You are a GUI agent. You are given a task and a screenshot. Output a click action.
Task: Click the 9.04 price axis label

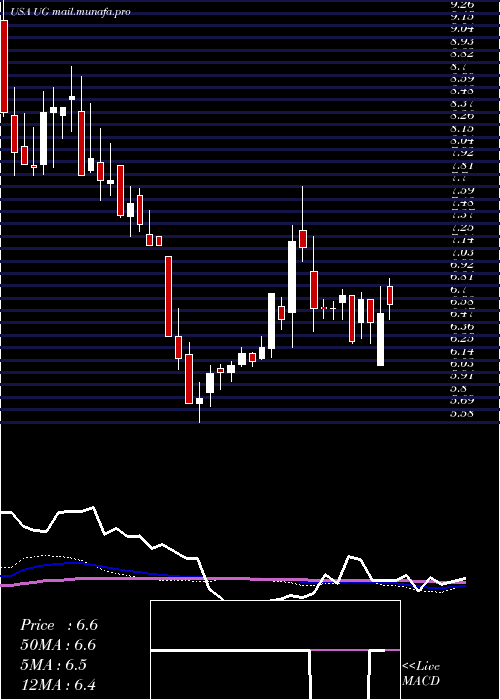pyautogui.click(x=462, y=29)
